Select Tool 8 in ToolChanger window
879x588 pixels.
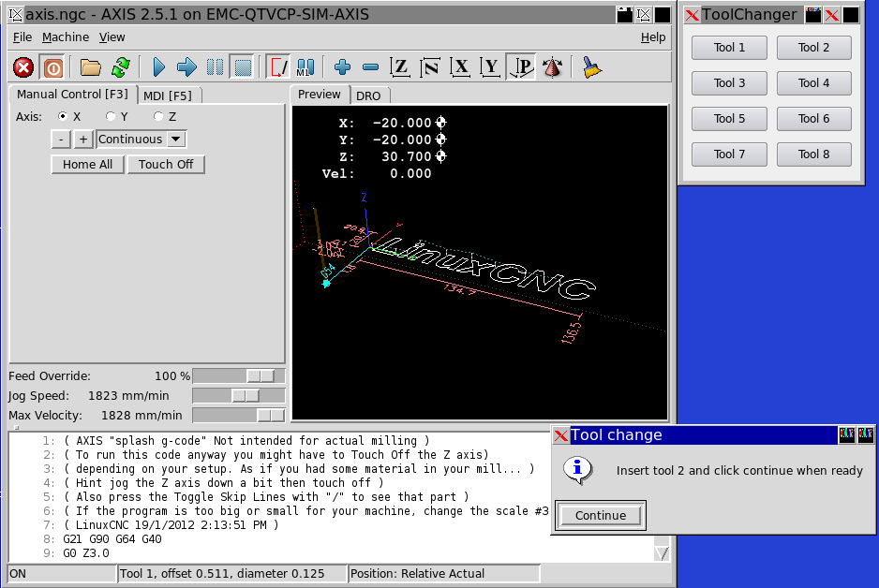point(814,154)
